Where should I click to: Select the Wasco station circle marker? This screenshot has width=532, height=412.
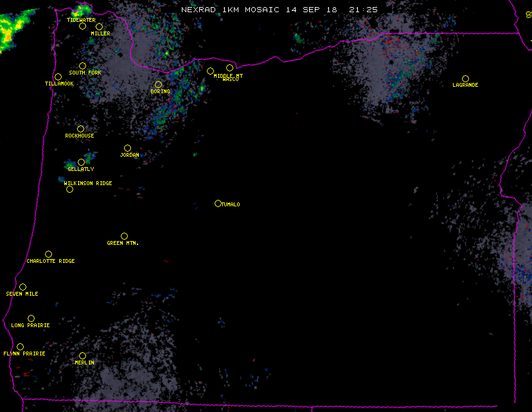tap(229, 68)
